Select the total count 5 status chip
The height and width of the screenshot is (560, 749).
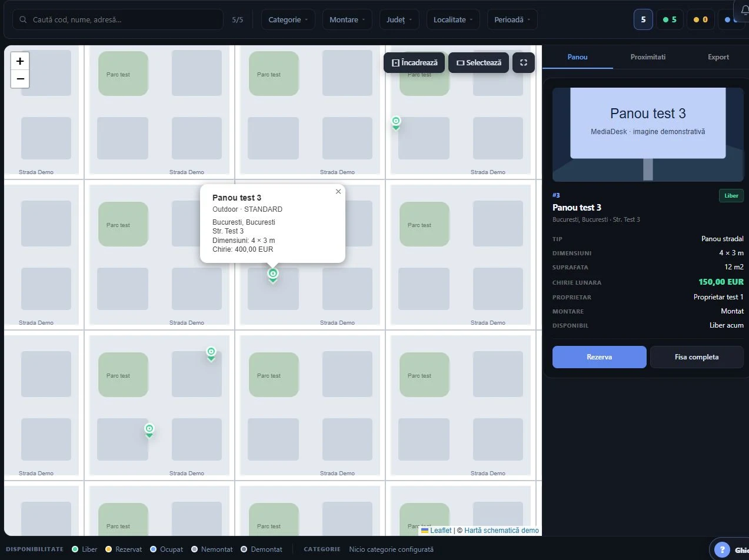[x=643, y=19]
